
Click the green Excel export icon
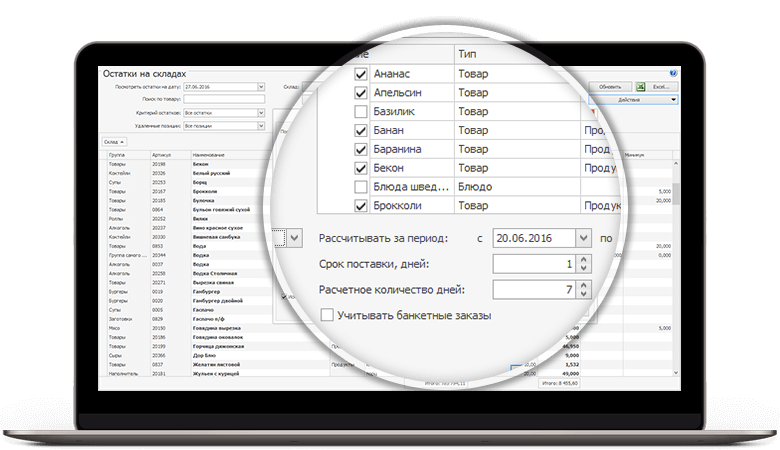tap(641, 87)
